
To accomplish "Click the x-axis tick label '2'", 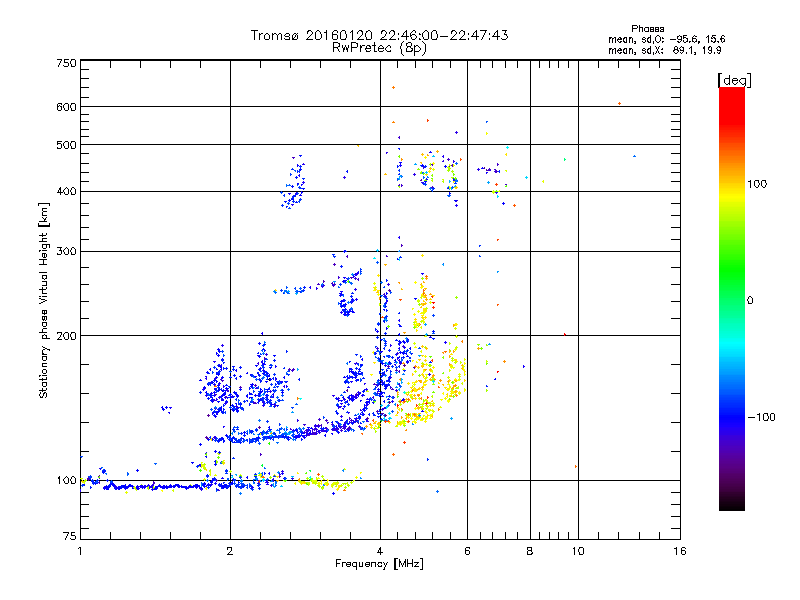I will (230, 551).
